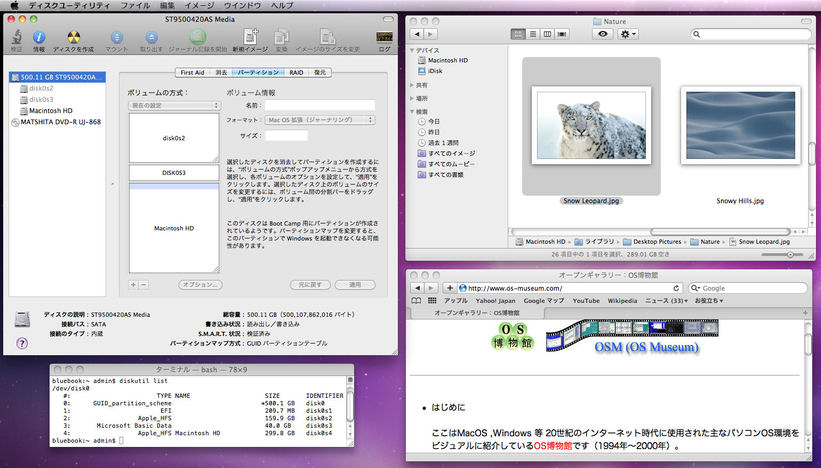Click the マウント mount toolbar icon
This screenshot has height=468, width=821.
pos(116,37)
